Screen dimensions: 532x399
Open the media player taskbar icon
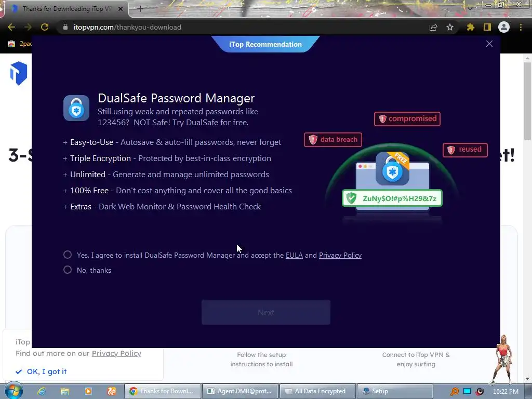[x=88, y=391]
